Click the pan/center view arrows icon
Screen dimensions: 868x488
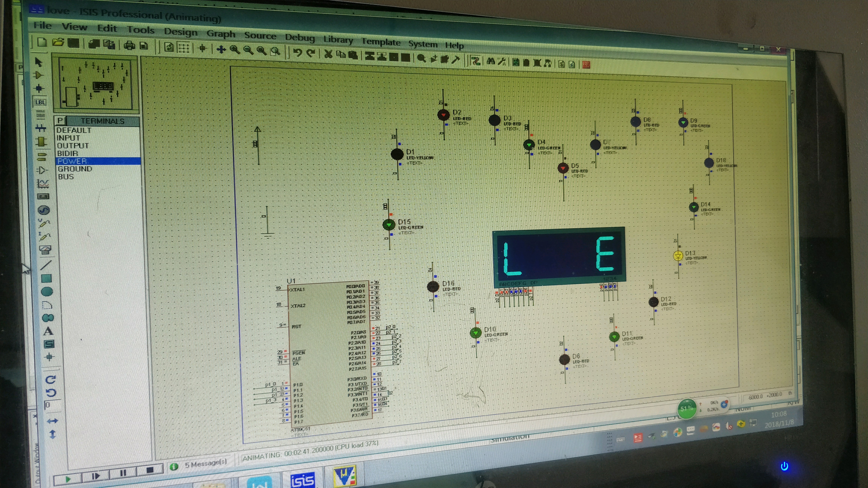click(221, 50)
